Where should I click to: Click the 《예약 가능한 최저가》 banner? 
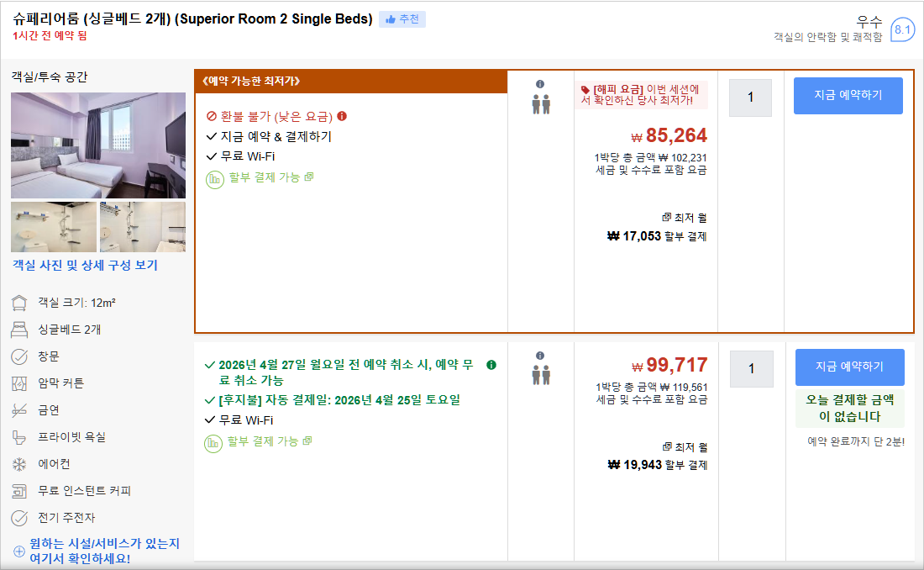pos(351,81)
